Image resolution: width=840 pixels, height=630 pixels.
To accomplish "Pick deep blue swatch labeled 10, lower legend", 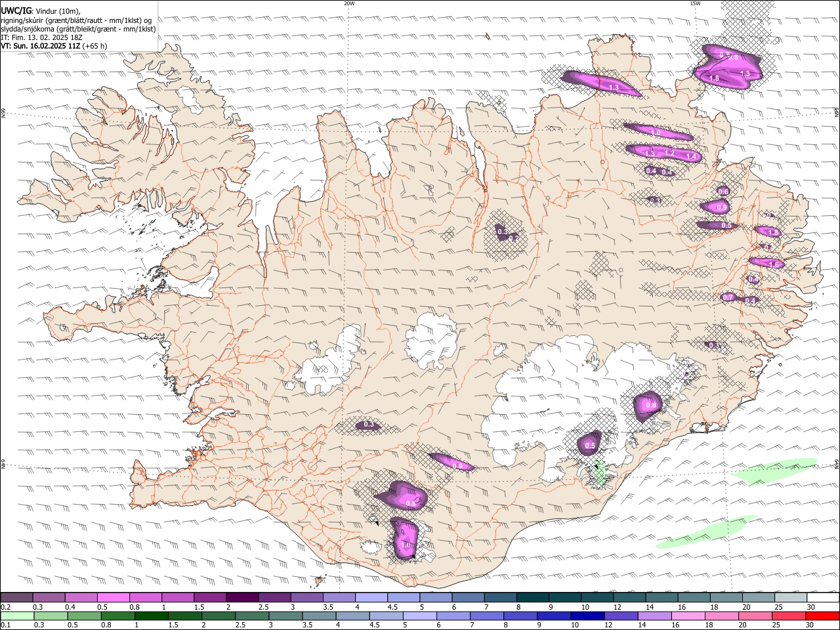I will tap(587, 616).
